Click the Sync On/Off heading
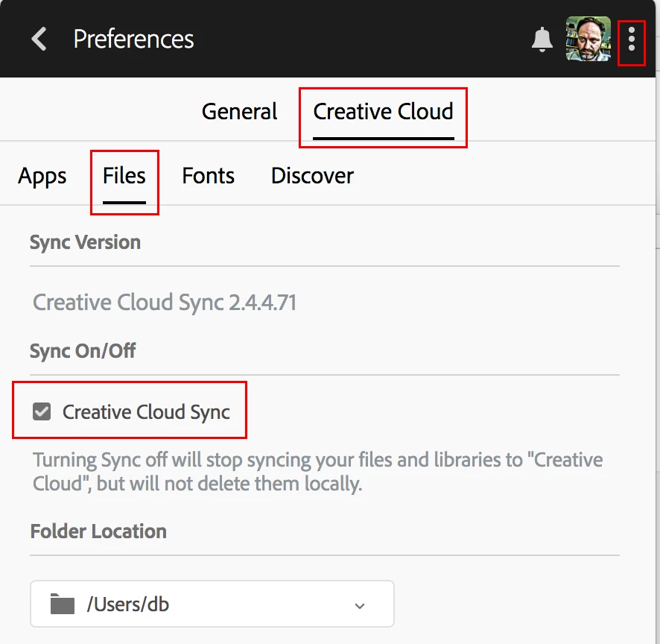This screenshot has width=660, height=644. point(83,351)
